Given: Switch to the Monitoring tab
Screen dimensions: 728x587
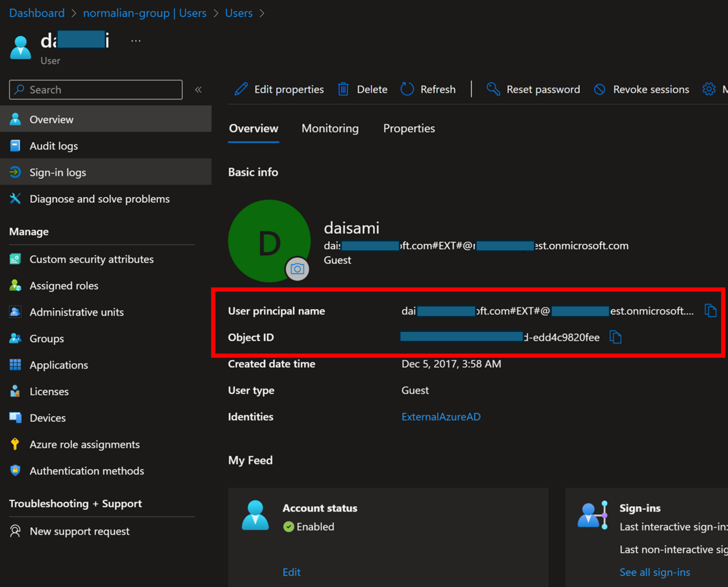Looking at the screenshot, I should [x=330, y=128].
